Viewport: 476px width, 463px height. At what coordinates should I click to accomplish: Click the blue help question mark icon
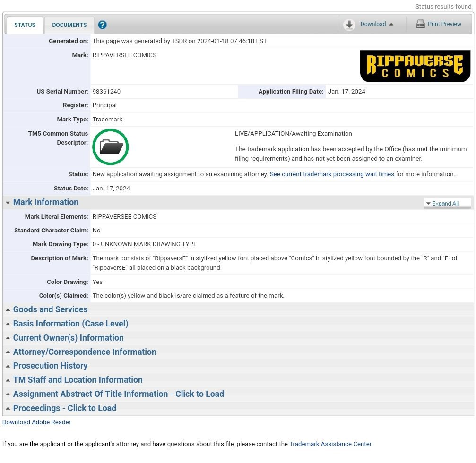tap(102, 25)
